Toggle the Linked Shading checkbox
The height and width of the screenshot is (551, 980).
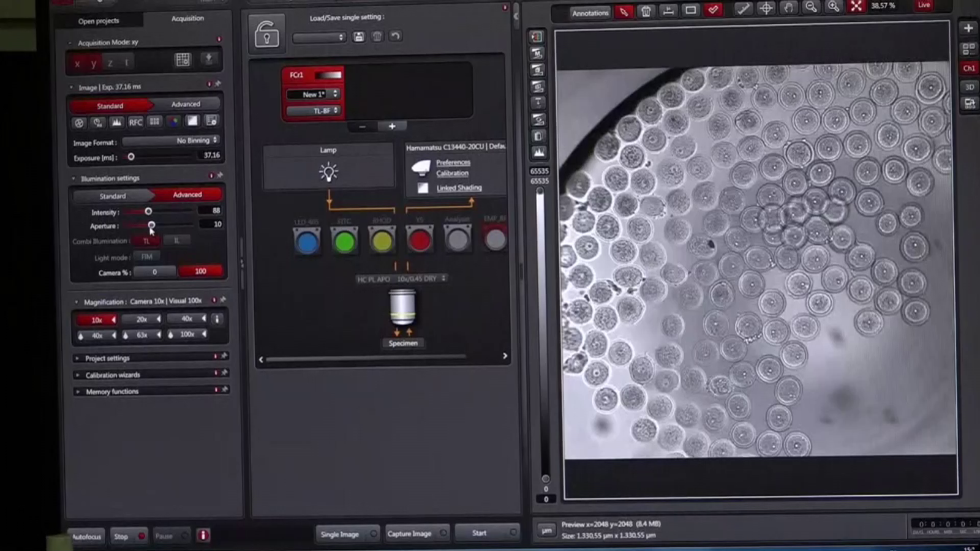coord(423,188)
